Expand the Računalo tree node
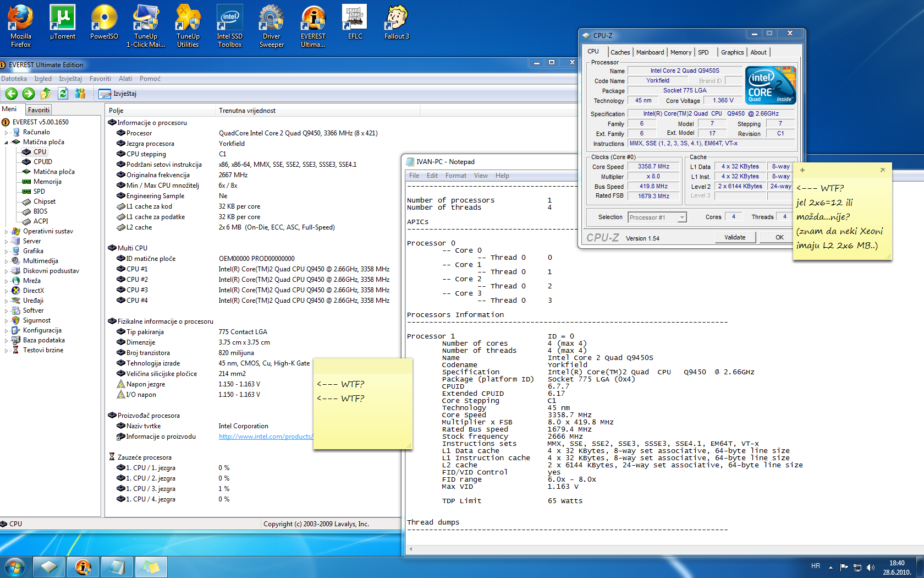This screenshot has height=578, width=924. tap(7, 132)
